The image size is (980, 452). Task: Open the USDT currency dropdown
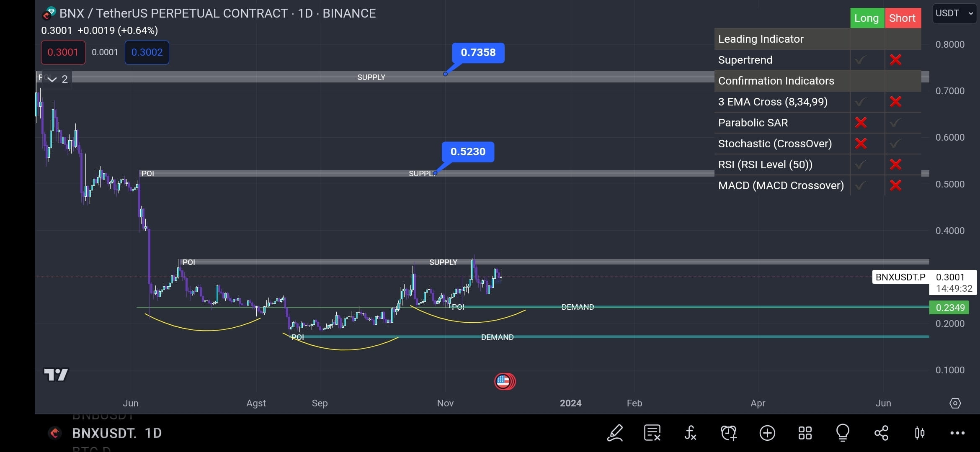[954, 13]
